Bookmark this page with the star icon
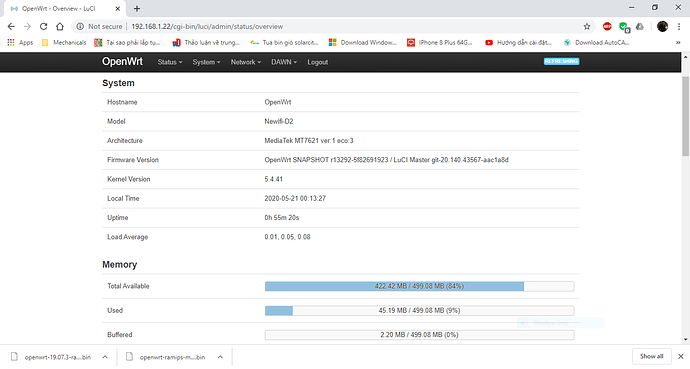690x369 pixels. [x=587, y=26]
